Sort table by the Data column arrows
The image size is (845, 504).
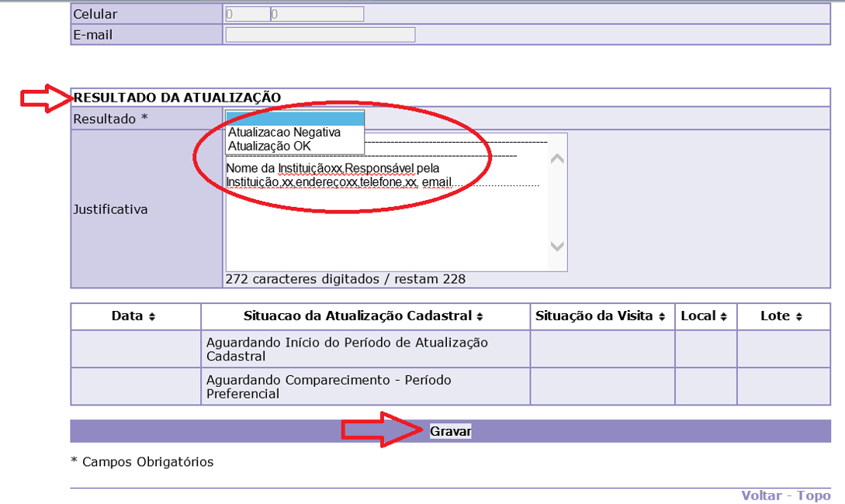(151, 316)
